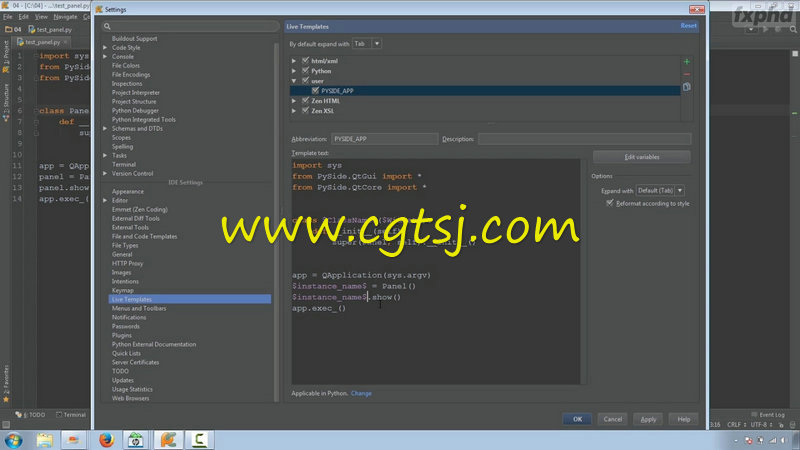Click the Apply button

[648, 419]
